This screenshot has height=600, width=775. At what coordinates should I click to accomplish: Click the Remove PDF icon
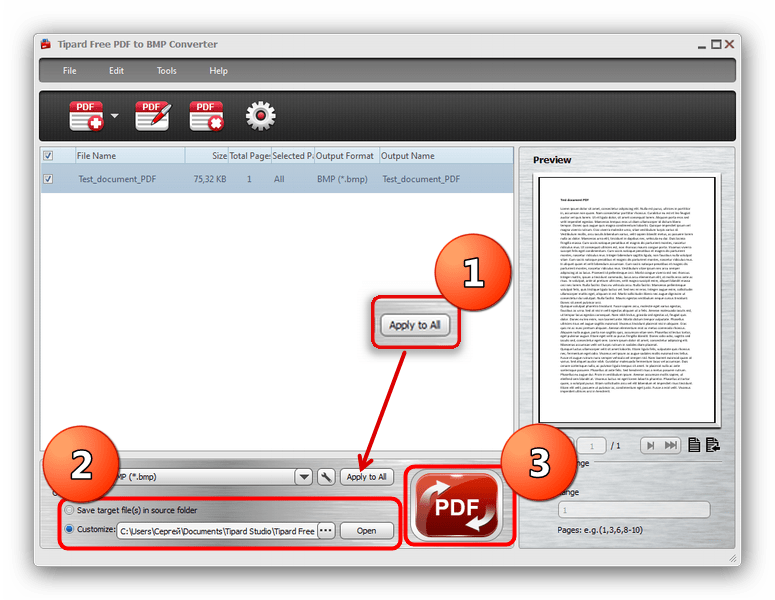point(206,116)
